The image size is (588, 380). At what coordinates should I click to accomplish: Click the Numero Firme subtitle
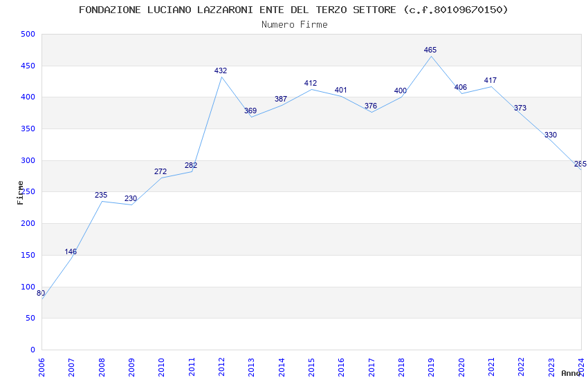[294, 24]
